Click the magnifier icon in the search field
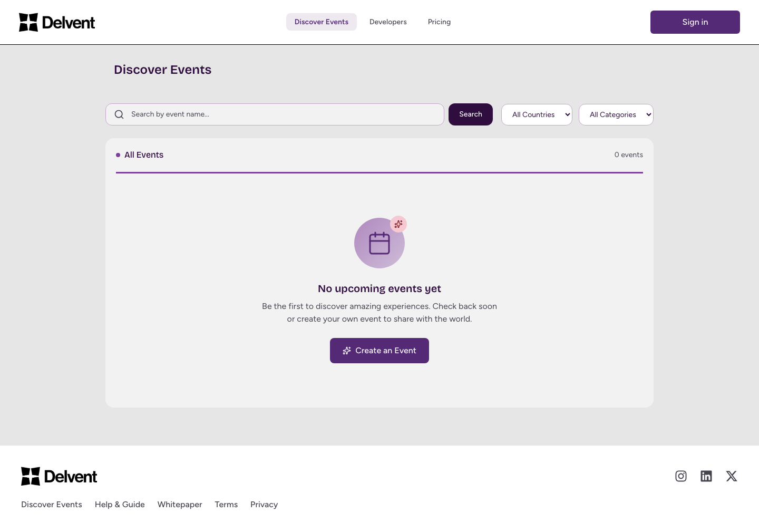759x532 pixels. click(x=119, y=114)
